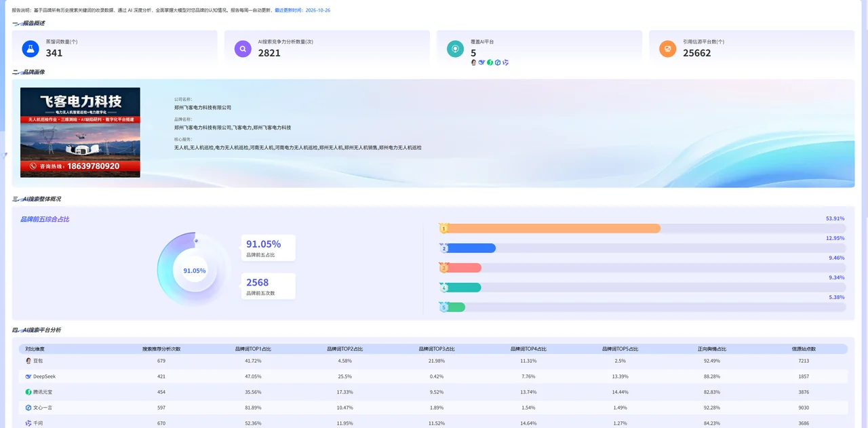
Task: Click the teal icon beside 覆盖AI平台
Action: click(455, 49)
